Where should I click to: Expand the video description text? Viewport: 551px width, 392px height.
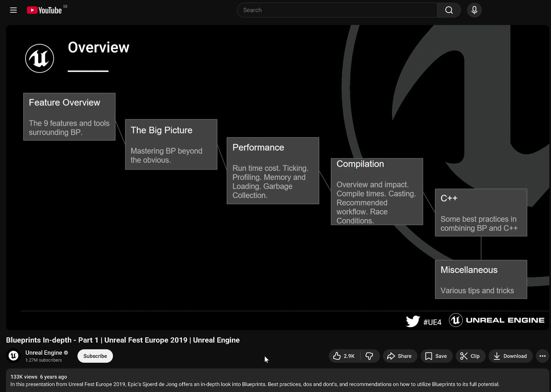[x=255, y=384]
